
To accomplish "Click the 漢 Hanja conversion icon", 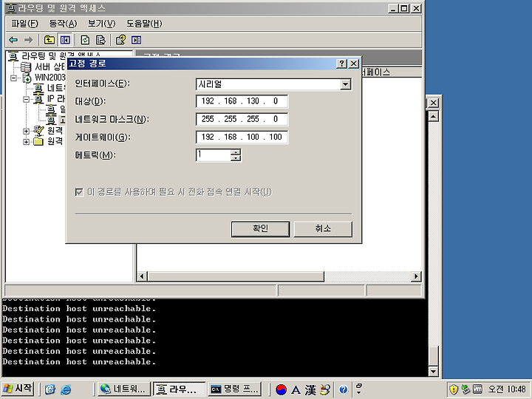I will click(310, 390).
